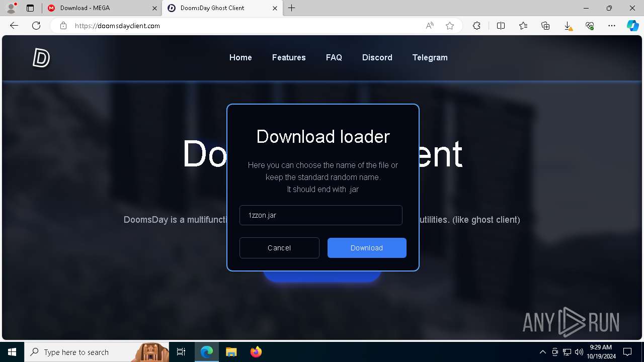Toggle split screen icon

pyautogui.click(x=501, y=26)
